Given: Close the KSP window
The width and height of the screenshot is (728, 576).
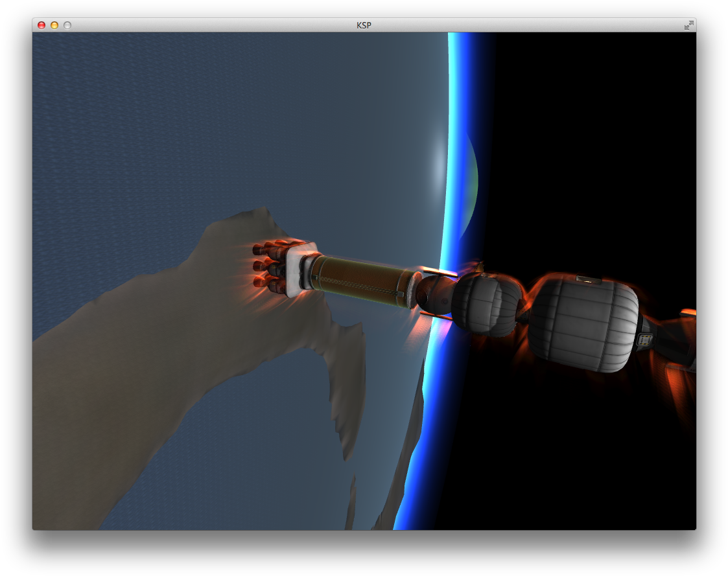Looking at the screenshot, I should coord(41,25).
